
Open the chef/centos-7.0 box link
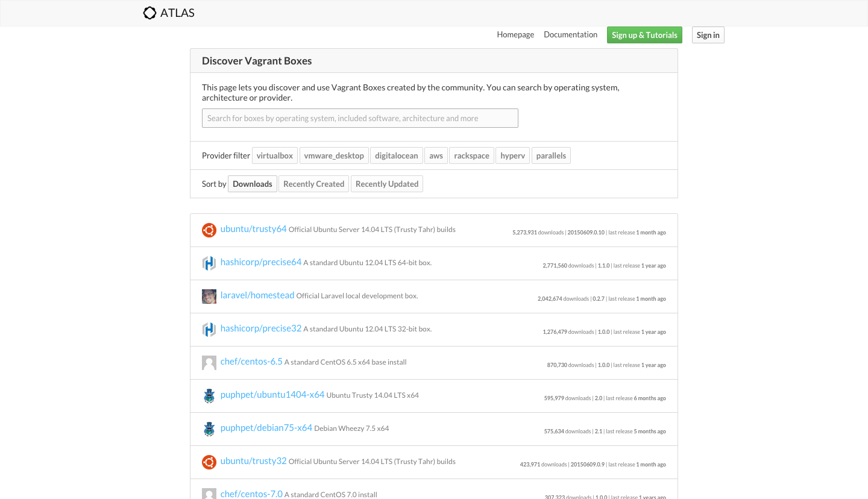point(251,494)
